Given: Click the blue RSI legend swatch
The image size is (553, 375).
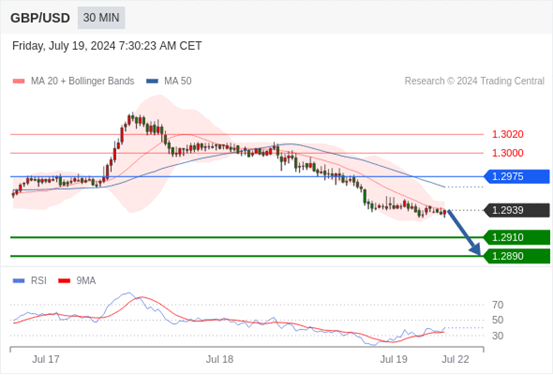Looking at the screenshot, I should (x=19, y=281).
